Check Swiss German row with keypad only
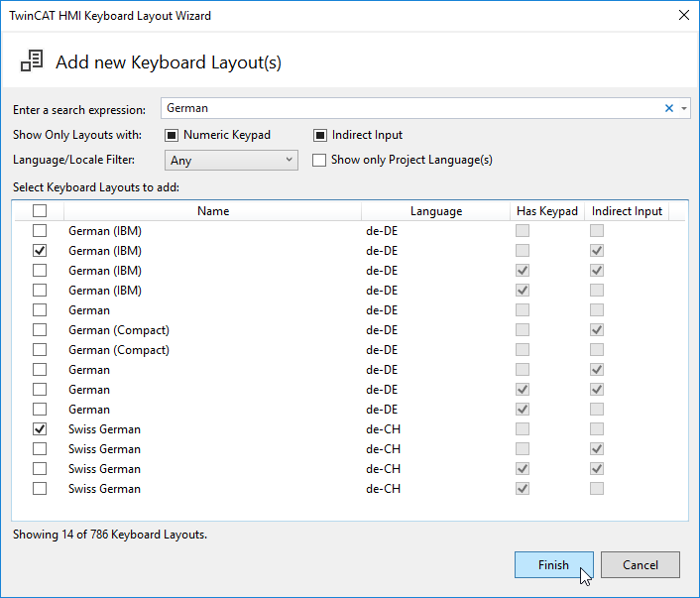Image resolution: width=700 pixels, height=598 pixels. (x=40, y=489)
